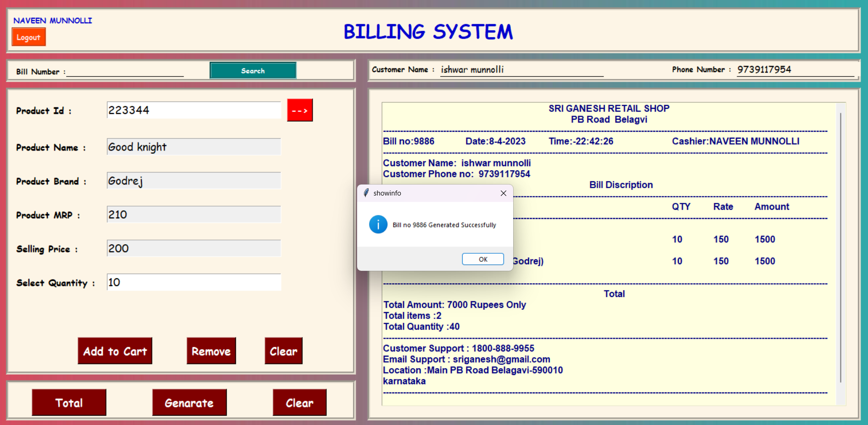Viewport: 868px width, 425px height.
Task: Click 'Total Amount: 7000 Rupees Only'
Action: click(x=454, y=305)
